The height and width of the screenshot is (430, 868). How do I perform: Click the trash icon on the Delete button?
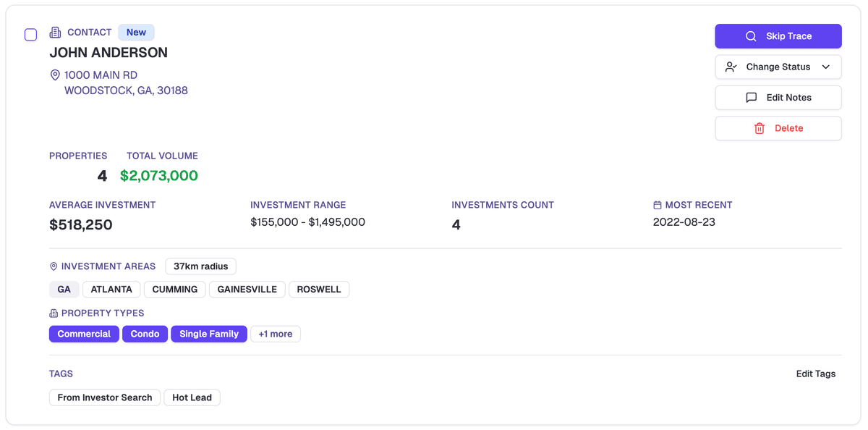[x=759, y=128]
